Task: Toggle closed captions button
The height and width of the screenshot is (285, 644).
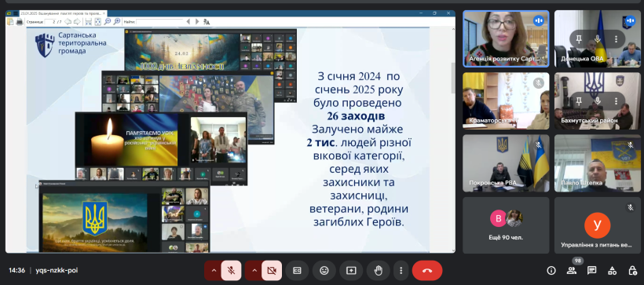Action: (x=297, y=271)
